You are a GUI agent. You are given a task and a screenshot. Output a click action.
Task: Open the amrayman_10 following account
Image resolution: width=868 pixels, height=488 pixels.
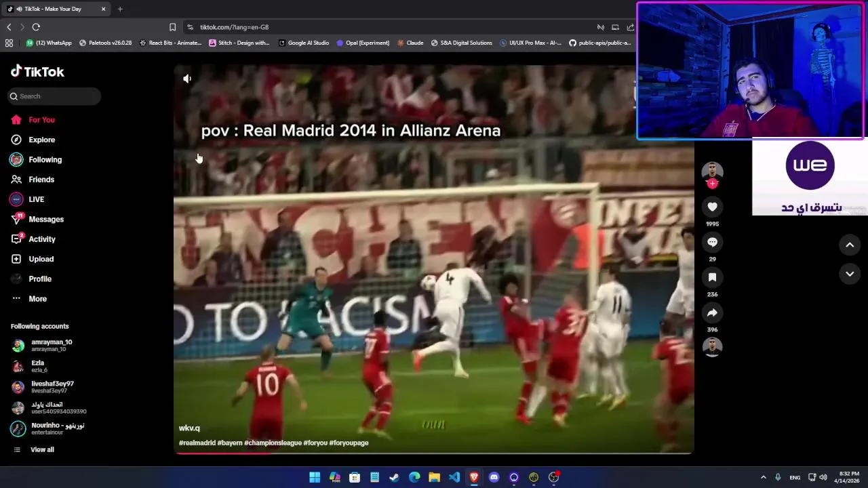coord(51,345)
